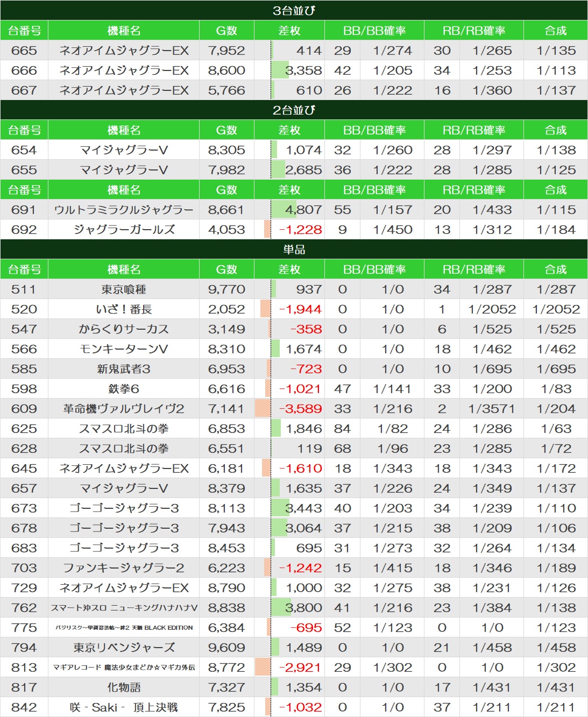The width and height of the screenshot is (588, 717).
Task: Select machine number 683
Action: [24, 548]
